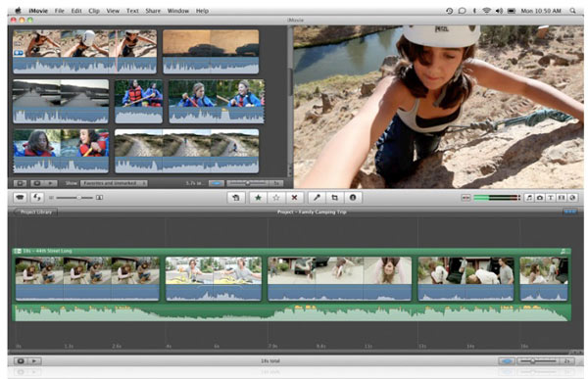
Task: Swap Events and Projects panes
Action: pos(37,198)
